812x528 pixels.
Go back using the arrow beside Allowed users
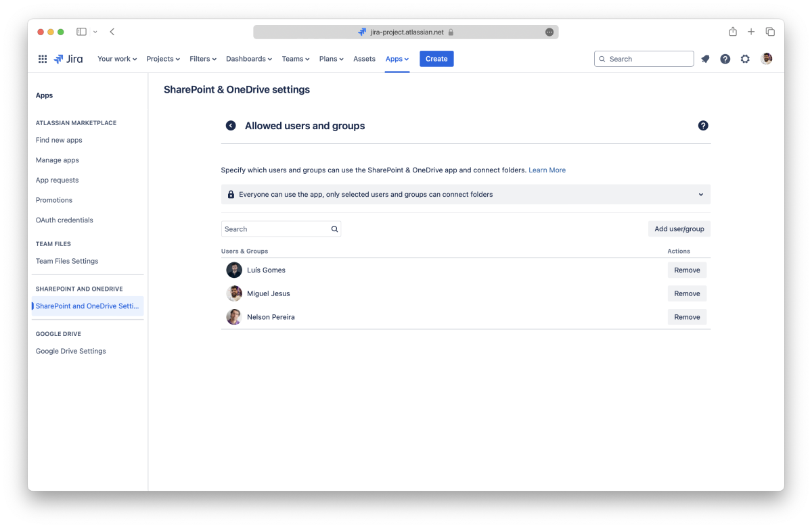(x=231, y=126)
